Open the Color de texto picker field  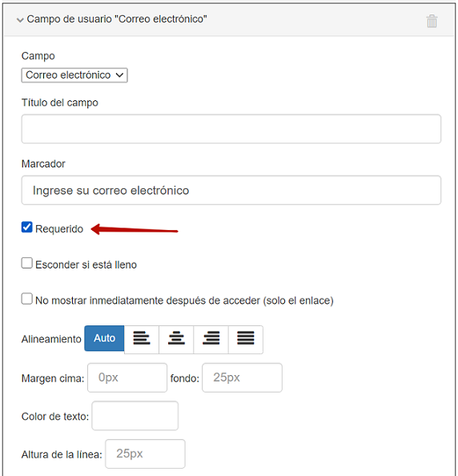coord(135,416)
